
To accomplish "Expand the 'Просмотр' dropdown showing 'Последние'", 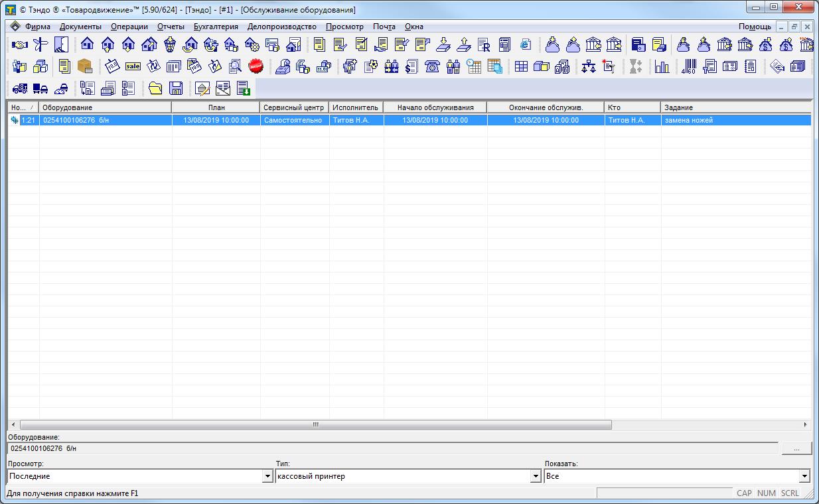I will [267, 476].
